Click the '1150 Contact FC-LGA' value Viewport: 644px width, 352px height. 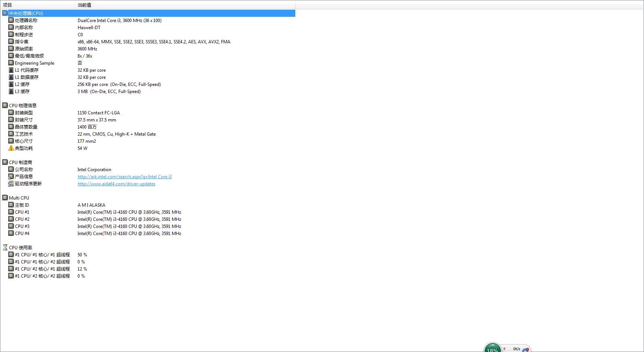click(x=99, y=113)
